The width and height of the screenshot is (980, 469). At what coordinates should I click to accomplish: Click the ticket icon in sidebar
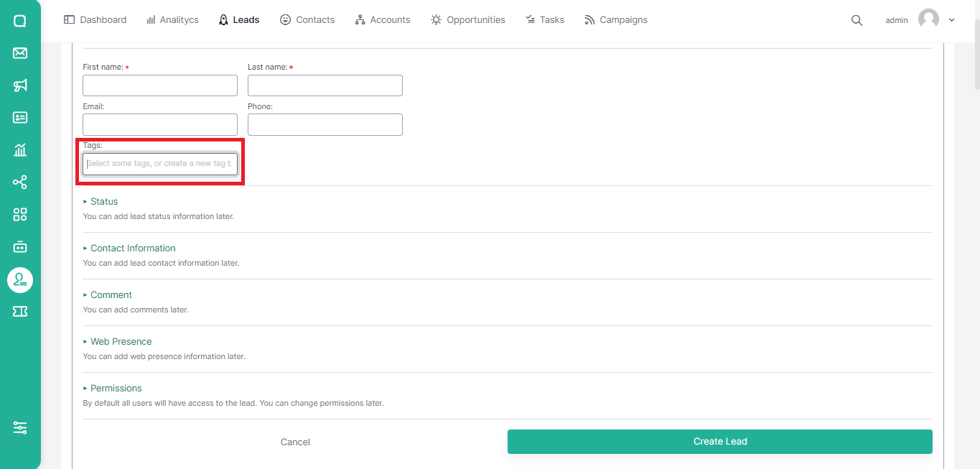pos(20,311)
